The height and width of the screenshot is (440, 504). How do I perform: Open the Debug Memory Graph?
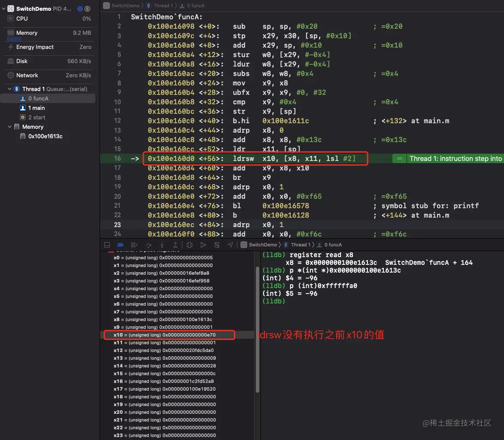tap(203, 245)
